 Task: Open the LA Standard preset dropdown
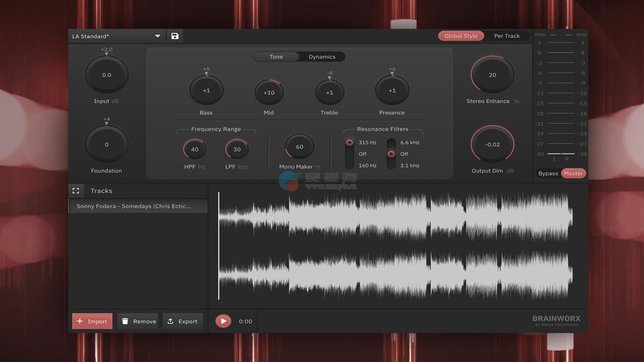click(x=158, y=36)
